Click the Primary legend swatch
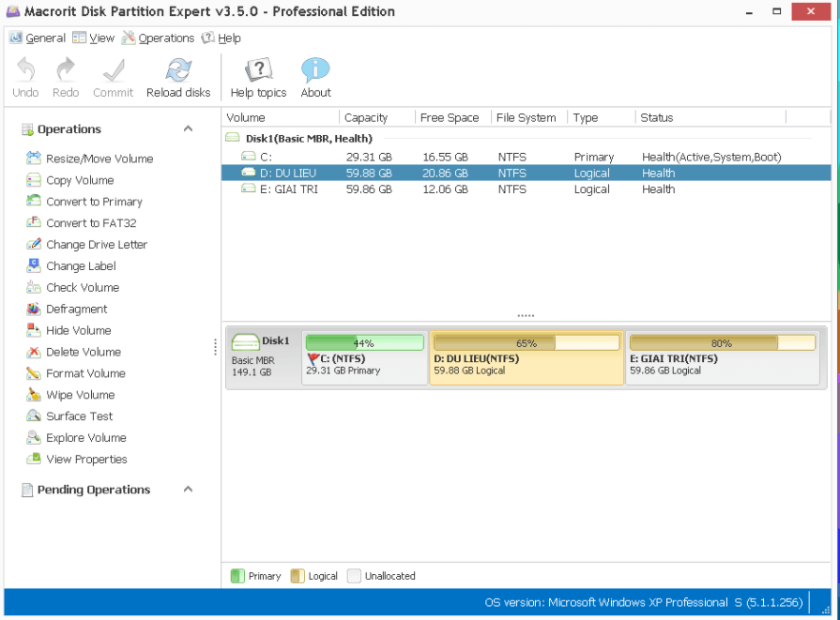The image size is (840, 620). coord(237,576)
